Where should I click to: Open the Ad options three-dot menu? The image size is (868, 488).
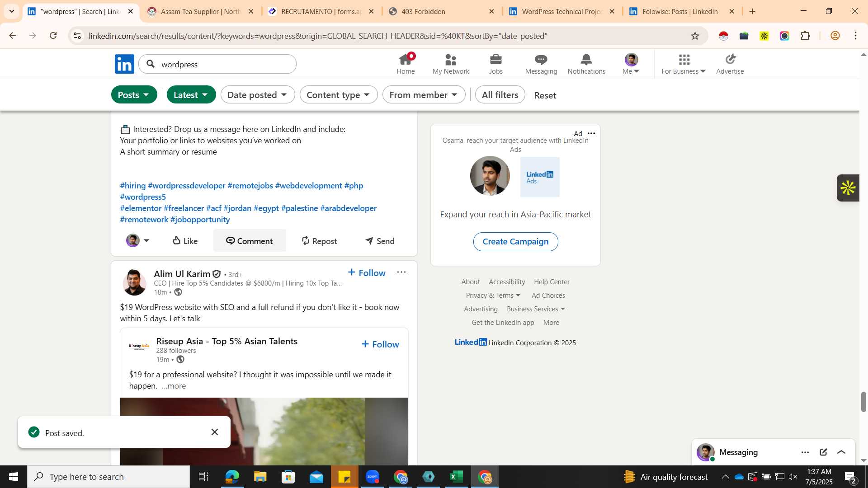point(591,133)
